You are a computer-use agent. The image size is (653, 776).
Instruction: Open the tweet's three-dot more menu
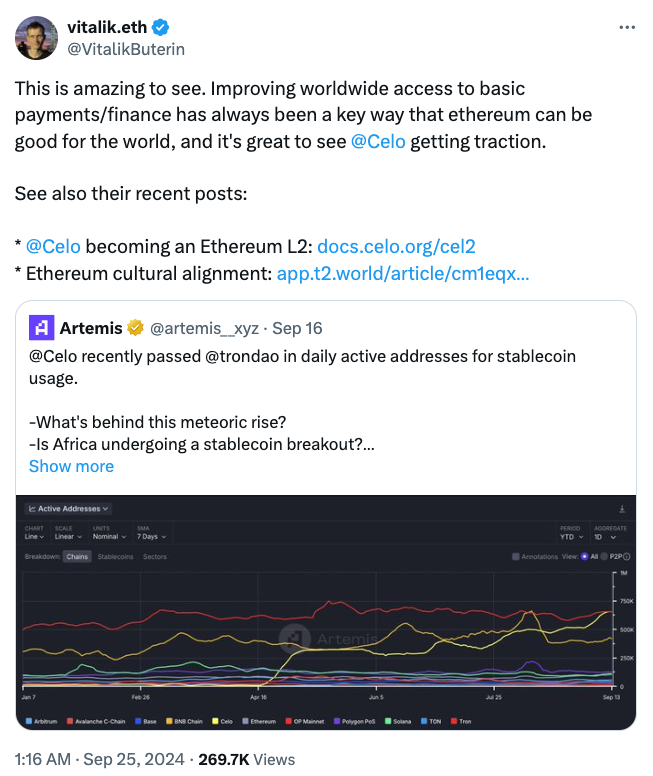click(x=627, y=27)
